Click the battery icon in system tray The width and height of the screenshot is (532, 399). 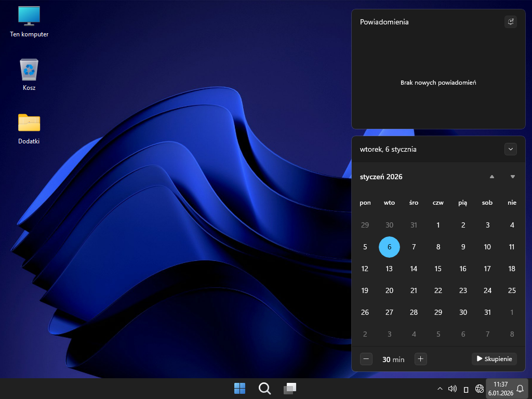click(x=466, y=389)
